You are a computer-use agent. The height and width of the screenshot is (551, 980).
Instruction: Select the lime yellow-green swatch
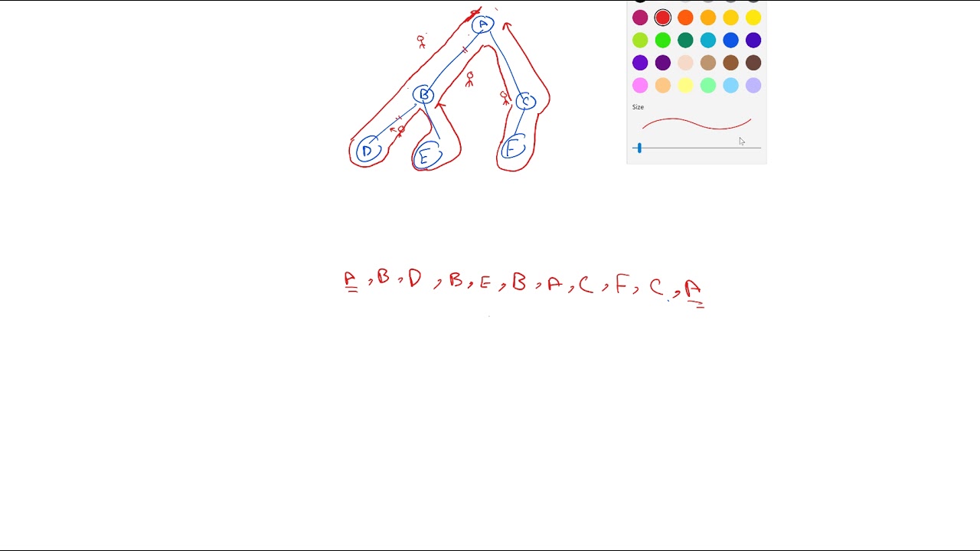[640, 40]
